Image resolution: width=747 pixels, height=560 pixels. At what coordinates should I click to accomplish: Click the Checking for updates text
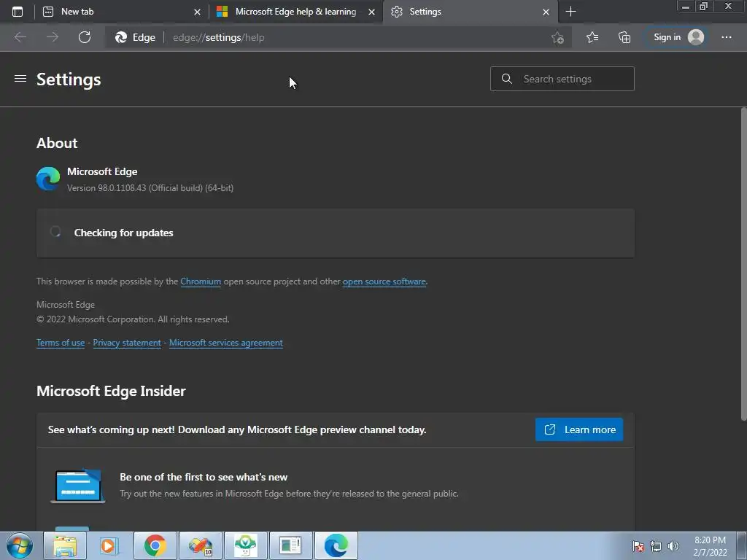coord(123,233)
